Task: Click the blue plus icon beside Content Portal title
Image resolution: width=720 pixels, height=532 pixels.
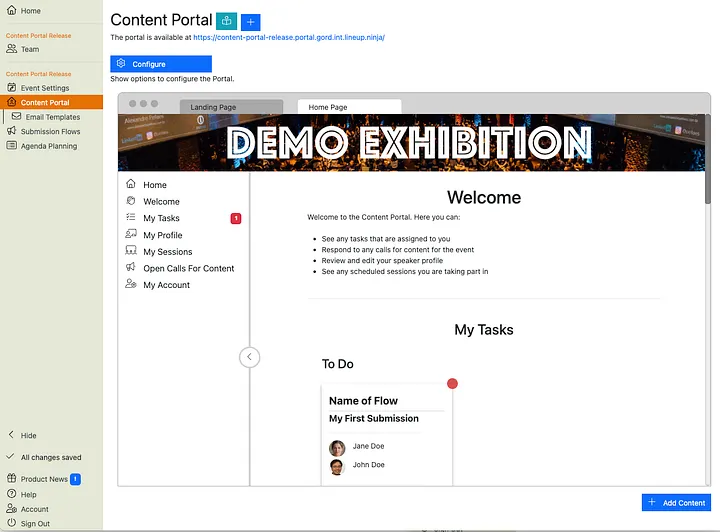Action: tap(251, 22)
